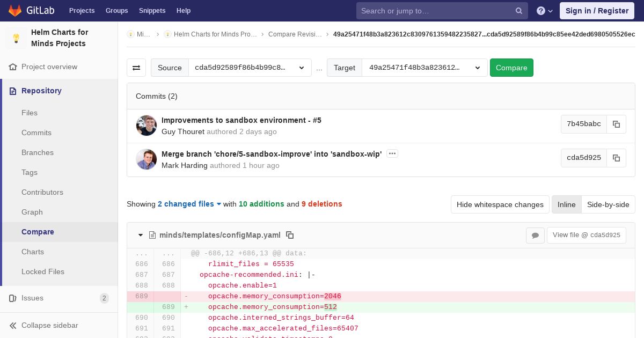Open Helm Charts for Minds Projects title
This screenshot has height=338, width=644.
[59, 38]
